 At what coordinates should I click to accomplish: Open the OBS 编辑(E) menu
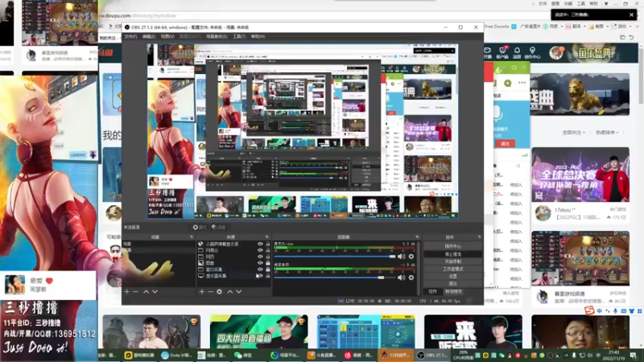pos(149,36)
